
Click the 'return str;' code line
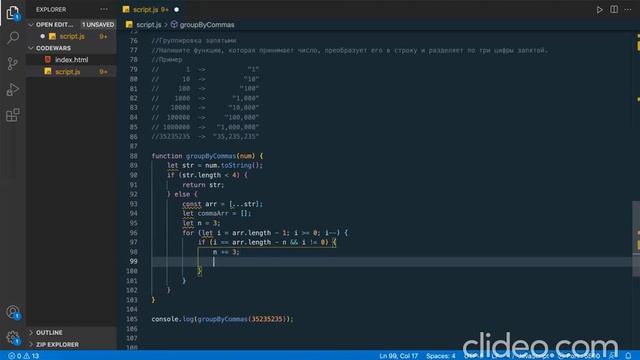click(203, 185)
